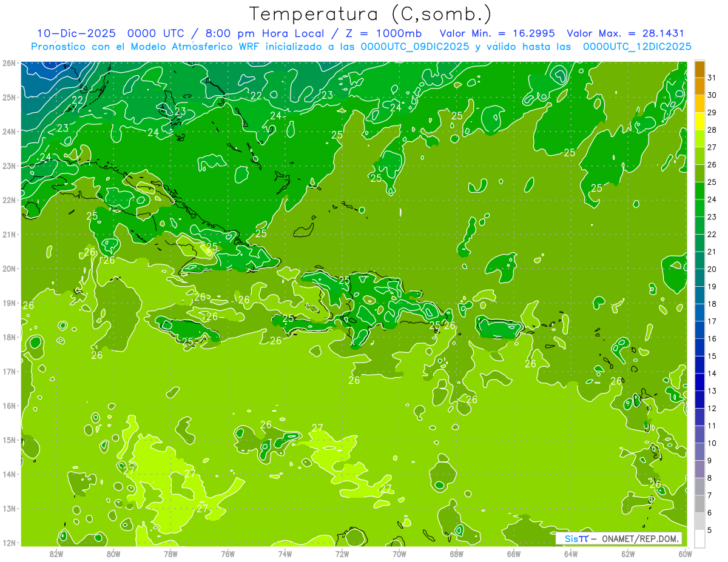Click the initialization time 0000UTC_09DIC2025
Screen dimensions: 728x562
(415, 47)
